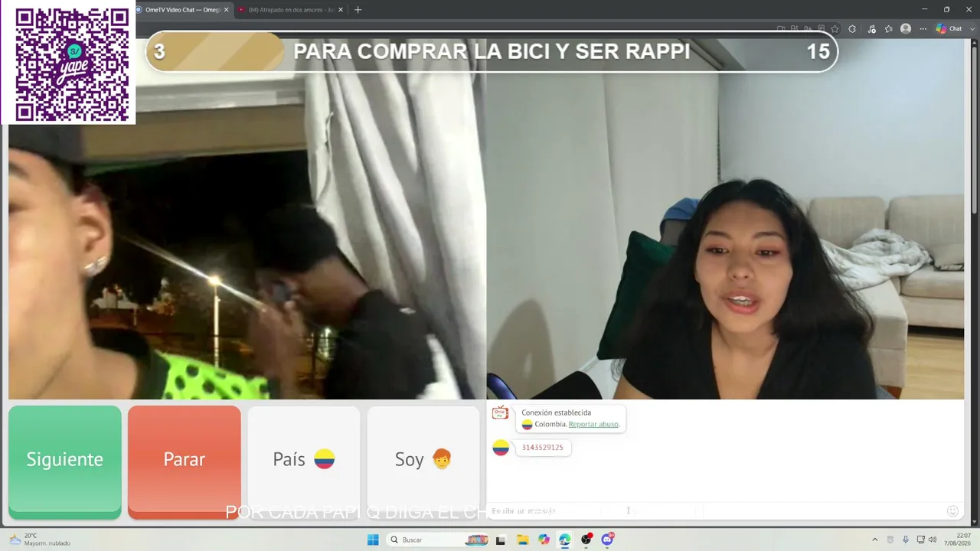Open the Discord taskbar icon
Viewport: 980px width, 551px height.
pyautogui.click(x=608, y=540)
